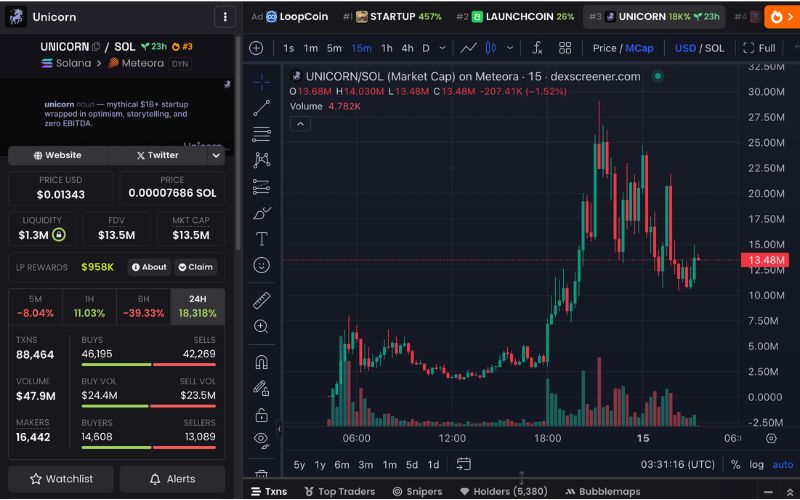Open the emoji icons tool
This screenshot has height=500, width=800.
(262, 265)
